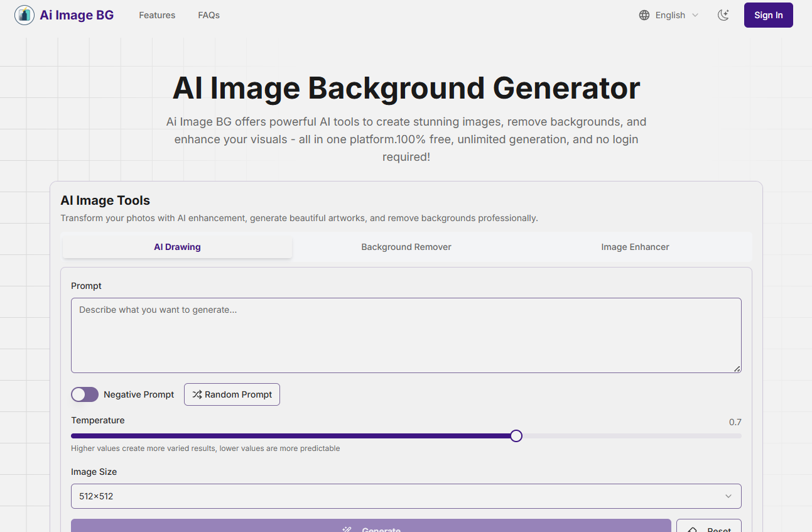
Task: Click the Ai Image BG brand link
Action: pyautogui.click(x=64, y=15)
